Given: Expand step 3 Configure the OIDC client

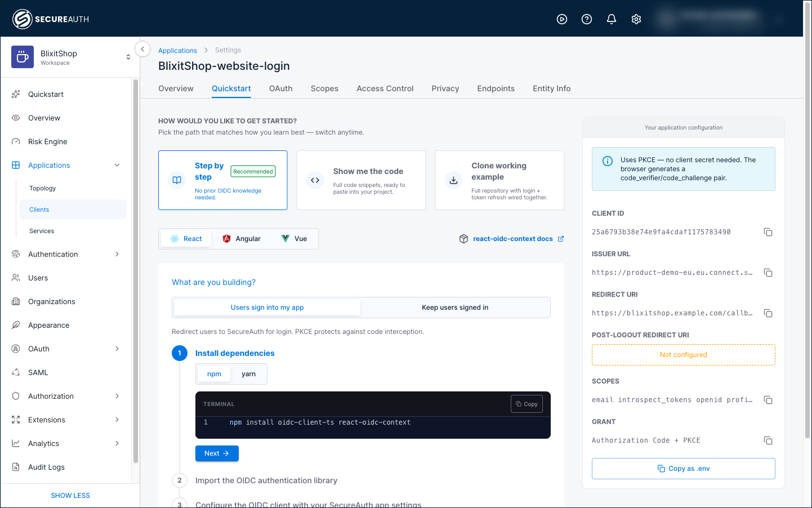Looking at the screenshot, I should tap(308, 504).
